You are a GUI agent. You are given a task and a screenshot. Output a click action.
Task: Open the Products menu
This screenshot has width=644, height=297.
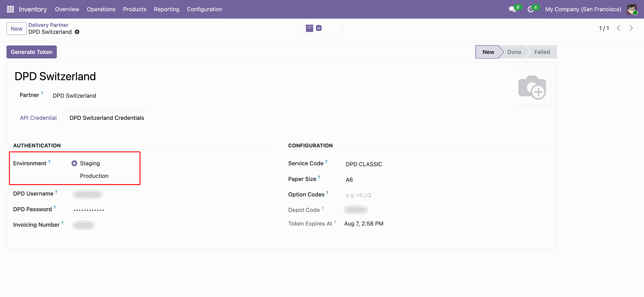coord(135,9)
